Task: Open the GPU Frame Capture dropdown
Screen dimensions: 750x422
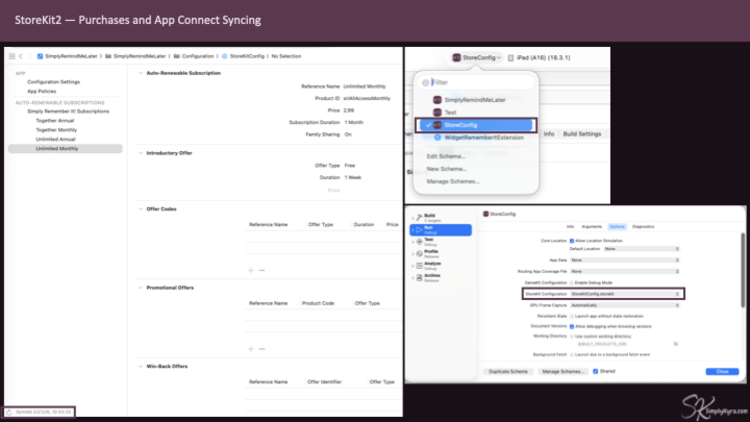Action: [x=625, y=305]
